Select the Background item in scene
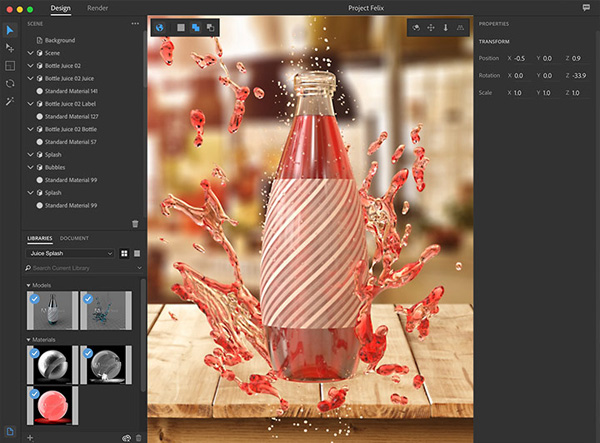 pyautogui.click(x=60, y=40)
